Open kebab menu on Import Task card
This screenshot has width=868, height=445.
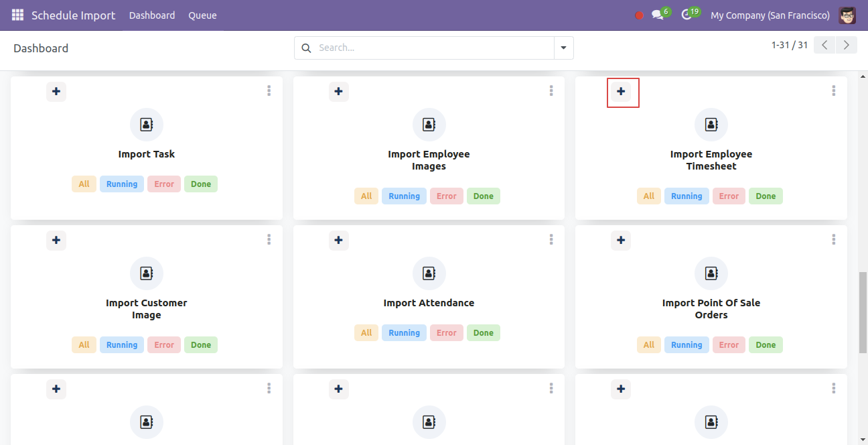pyautogui.click(x=269, y=91)
